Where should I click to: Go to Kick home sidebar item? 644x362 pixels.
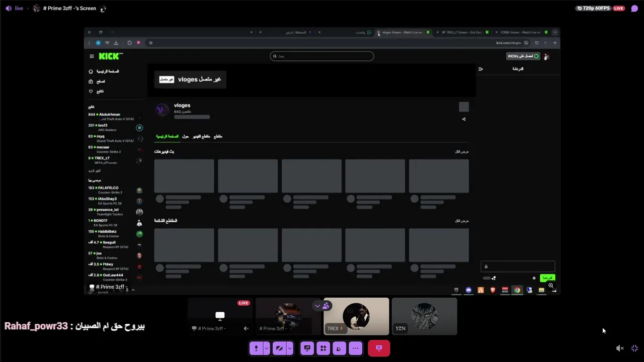104,71
